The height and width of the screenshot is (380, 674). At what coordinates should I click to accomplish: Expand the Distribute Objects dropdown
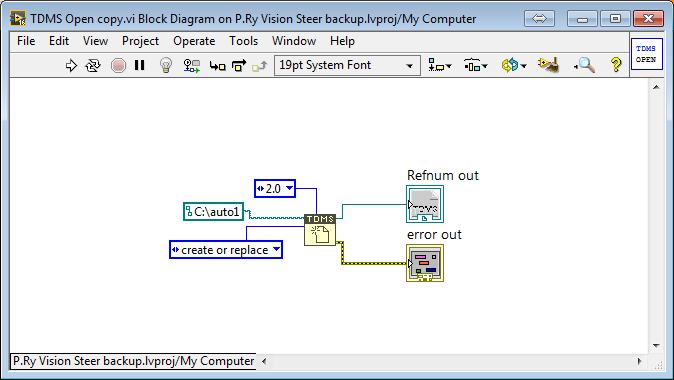click(475, 65)
